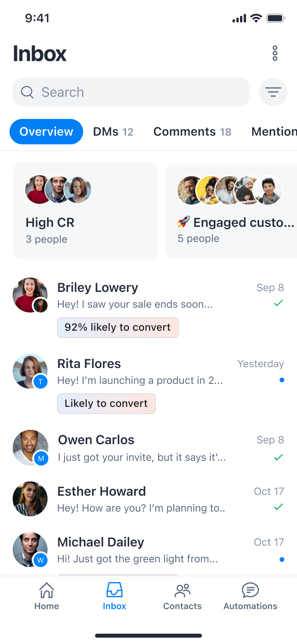Open the Engaged customers group card
Viewport: 297px width, 644px height.
tap(231, 211)
